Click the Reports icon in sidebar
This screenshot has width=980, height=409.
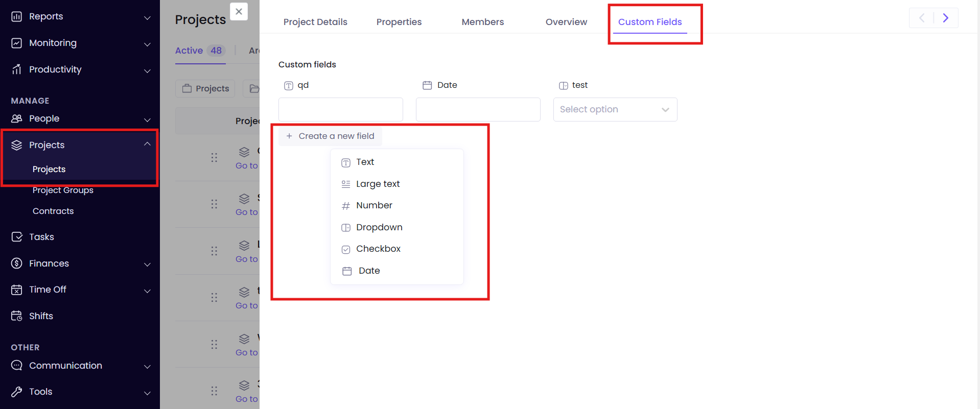click(x=17, y=16)
